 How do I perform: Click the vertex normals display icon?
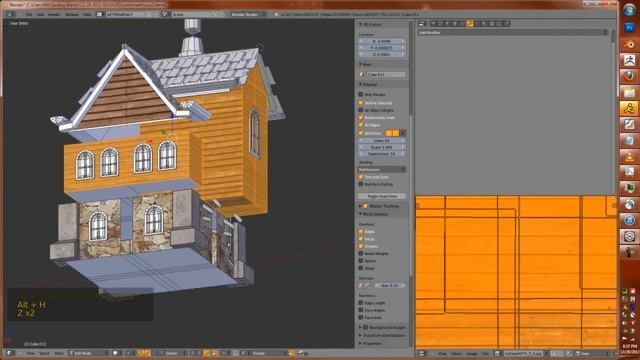tap(361, 285)
